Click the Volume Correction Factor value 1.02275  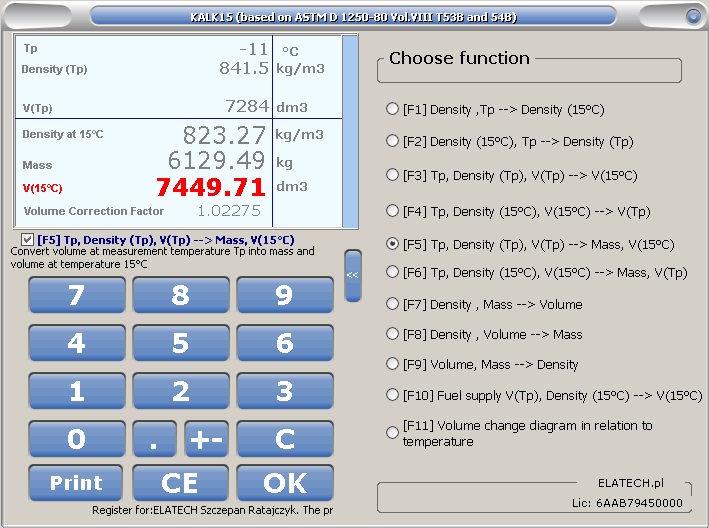[x=229, y=211]
